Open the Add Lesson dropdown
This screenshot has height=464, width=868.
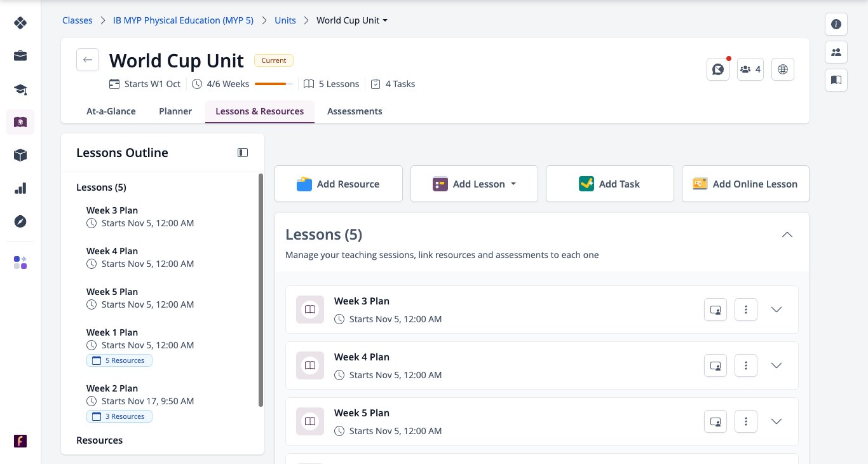pyautogui.click(x=474, y=184)
